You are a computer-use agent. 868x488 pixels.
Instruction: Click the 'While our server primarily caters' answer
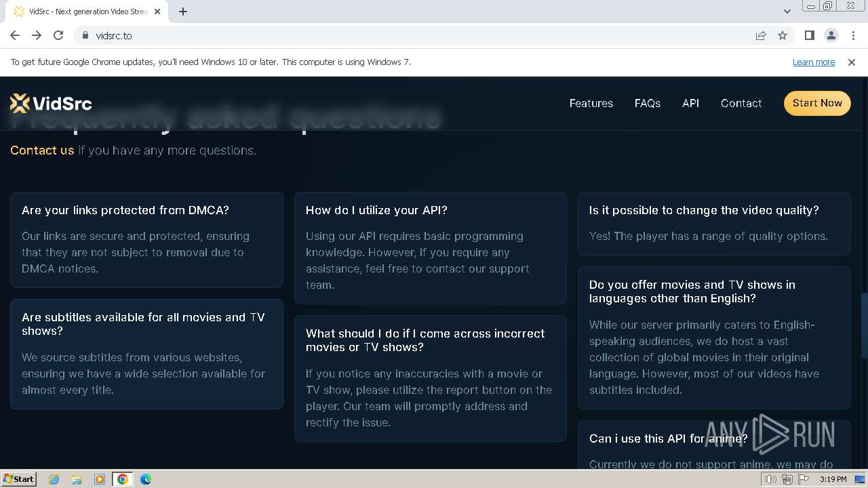tap(704, 357)
